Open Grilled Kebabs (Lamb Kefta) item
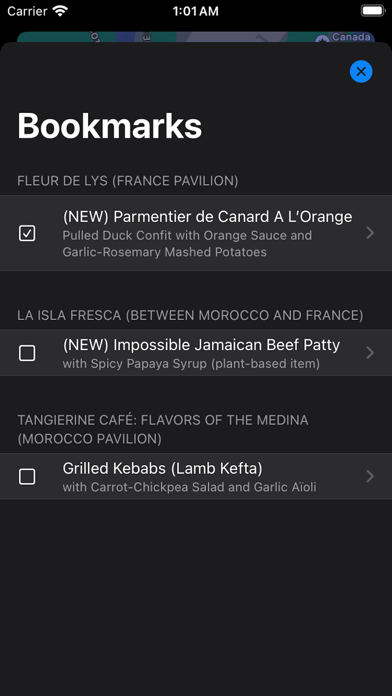 click(x=196, y=476)
